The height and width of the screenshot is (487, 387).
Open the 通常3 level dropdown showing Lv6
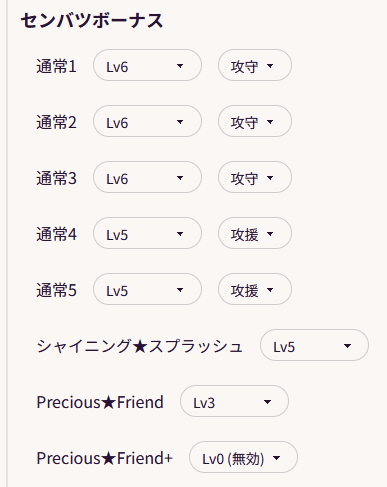click(x=147, y=177)
